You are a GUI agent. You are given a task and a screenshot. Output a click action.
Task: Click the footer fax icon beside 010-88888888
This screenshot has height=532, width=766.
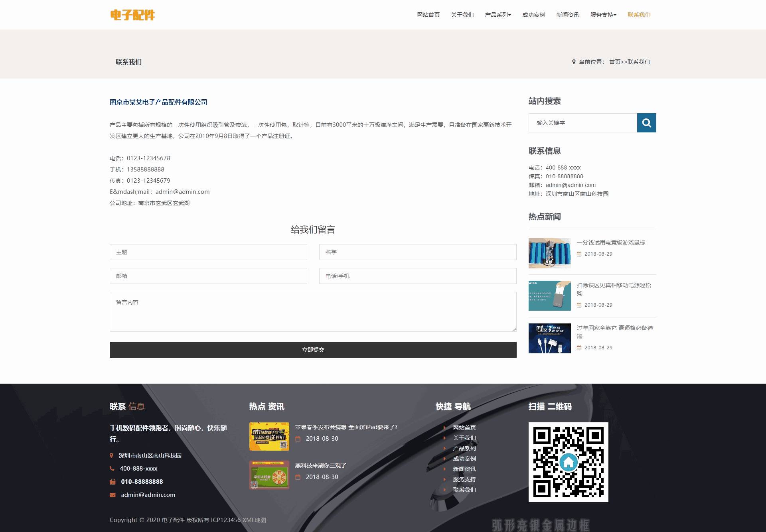click(113, 482)
